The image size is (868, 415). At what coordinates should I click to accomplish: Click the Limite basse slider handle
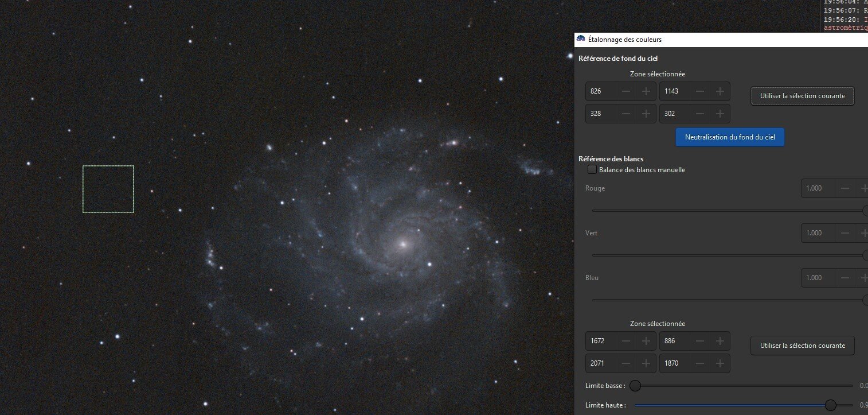635,386
